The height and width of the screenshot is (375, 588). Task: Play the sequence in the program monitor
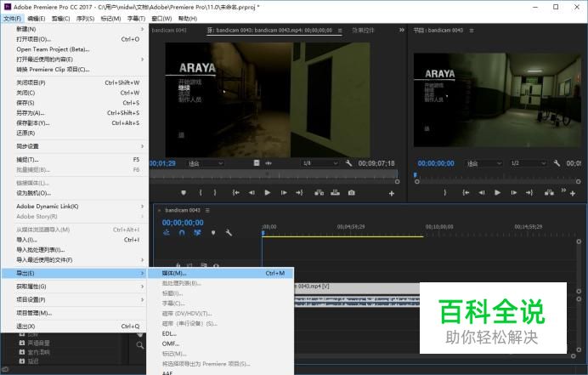[498, 193]
